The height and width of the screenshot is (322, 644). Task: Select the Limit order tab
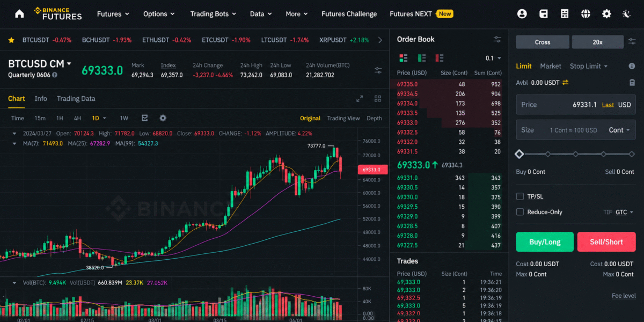(524, 66)
